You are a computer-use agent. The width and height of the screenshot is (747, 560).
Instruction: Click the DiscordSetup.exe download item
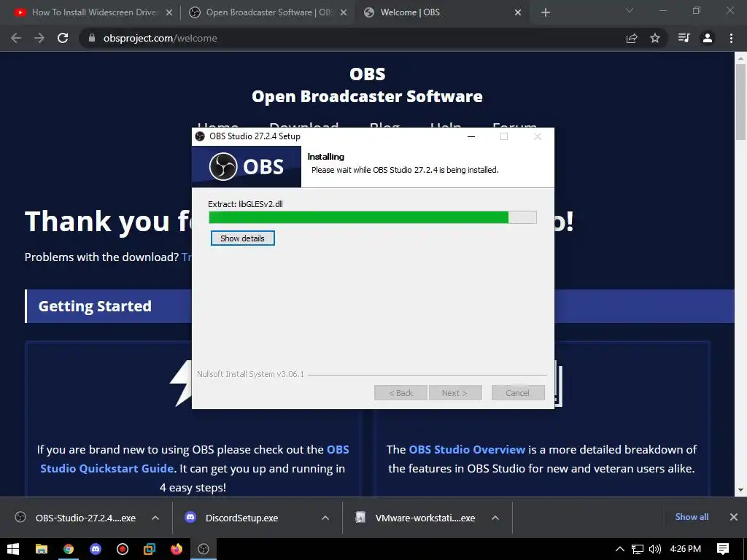pyautogui.click(x=233, y=518)
